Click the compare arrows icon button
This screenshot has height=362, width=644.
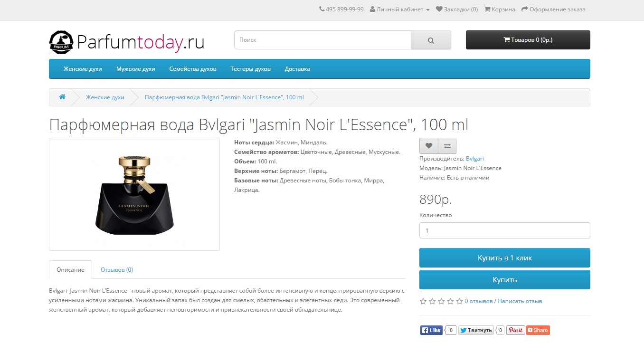tap(447, 146)
